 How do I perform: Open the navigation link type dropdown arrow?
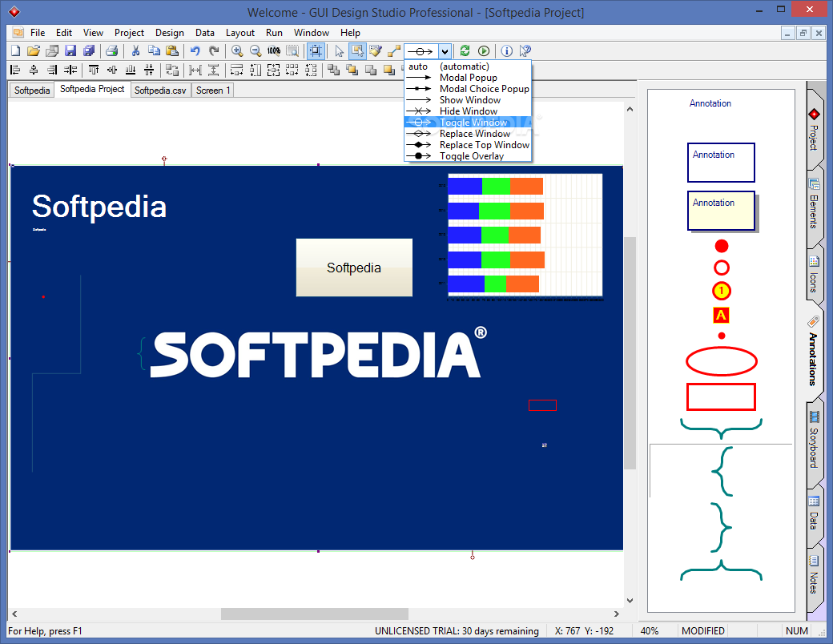(x=445, y=51)
